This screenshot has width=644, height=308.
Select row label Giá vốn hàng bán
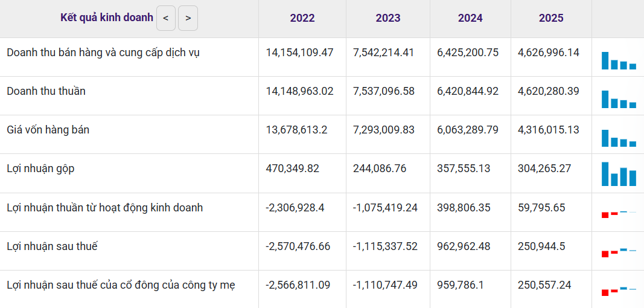[x=48, y=130]
